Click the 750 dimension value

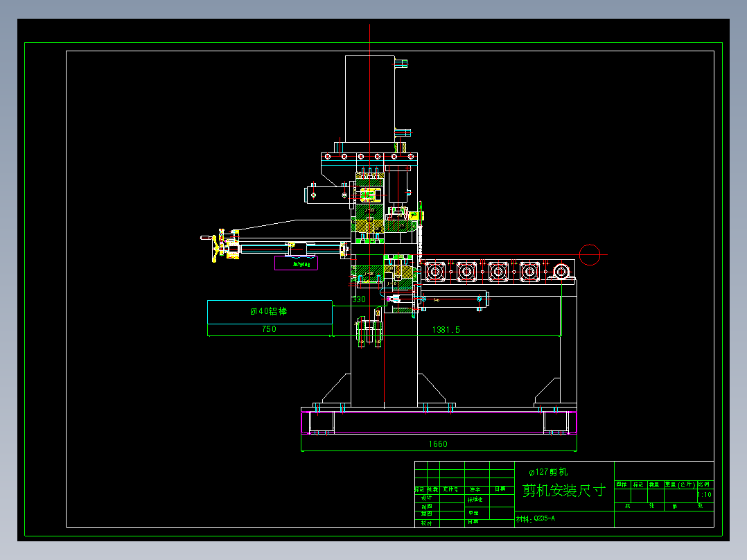269,329
